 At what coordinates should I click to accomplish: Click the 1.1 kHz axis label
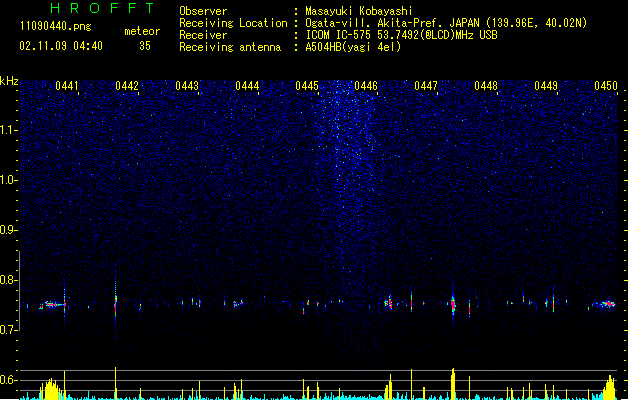[8, 130]
